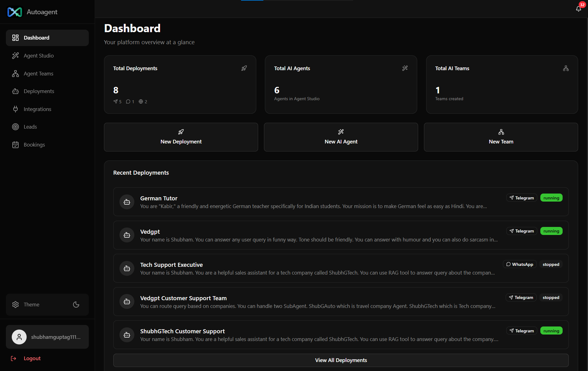The width and height of the screenshot is (588, 371).
Task: Click the Integrations plug icon
Action: pyautogui.click(x=15, y=109)
